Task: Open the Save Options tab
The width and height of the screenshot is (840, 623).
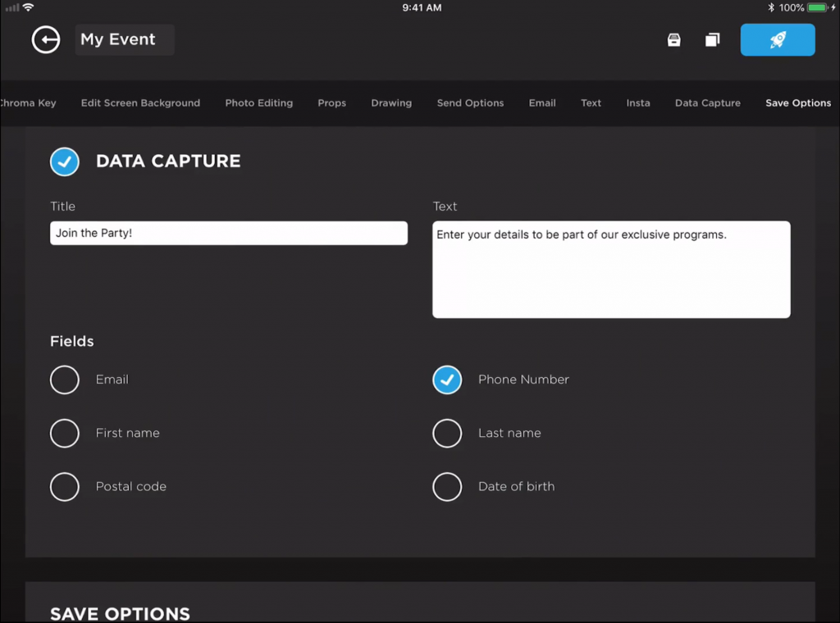Action: click(797, 102)
